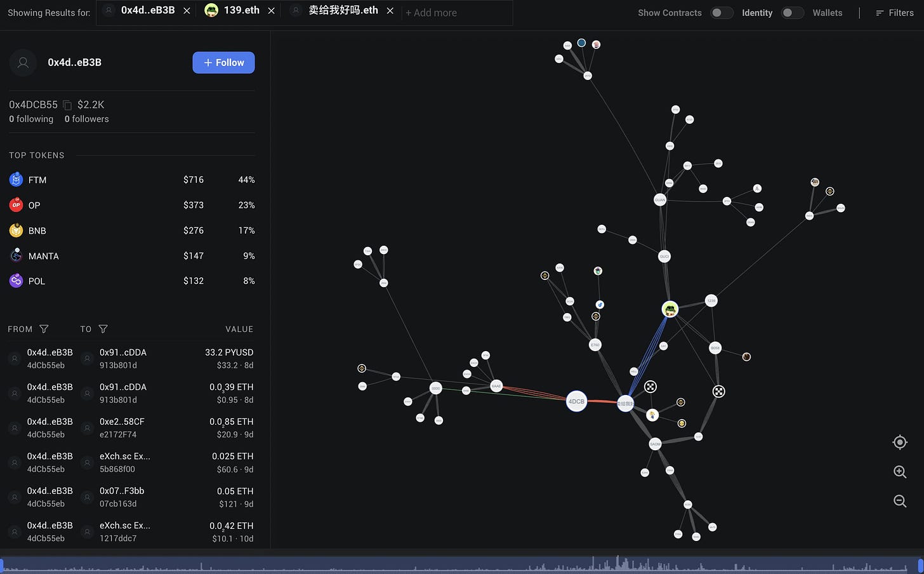
Task: Remove 卖给我好吗.eth from the search
Action: (x=390, y=11)
